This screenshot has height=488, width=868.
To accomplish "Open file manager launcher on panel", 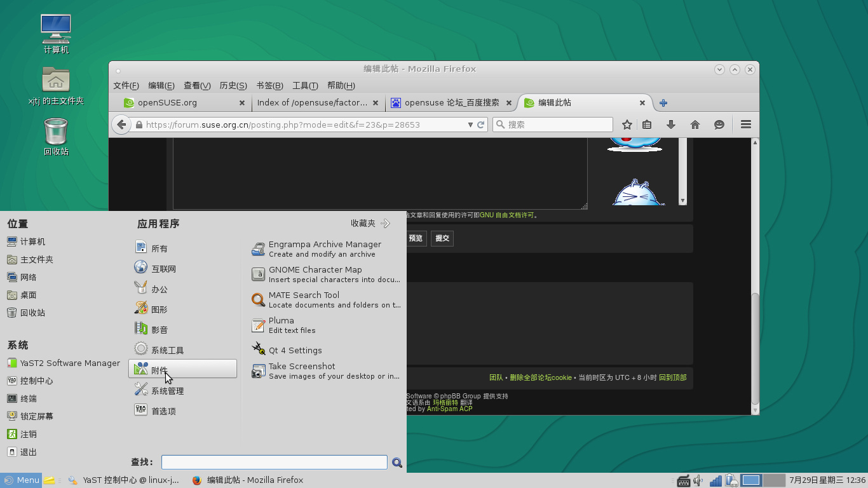I will (49, 480).
